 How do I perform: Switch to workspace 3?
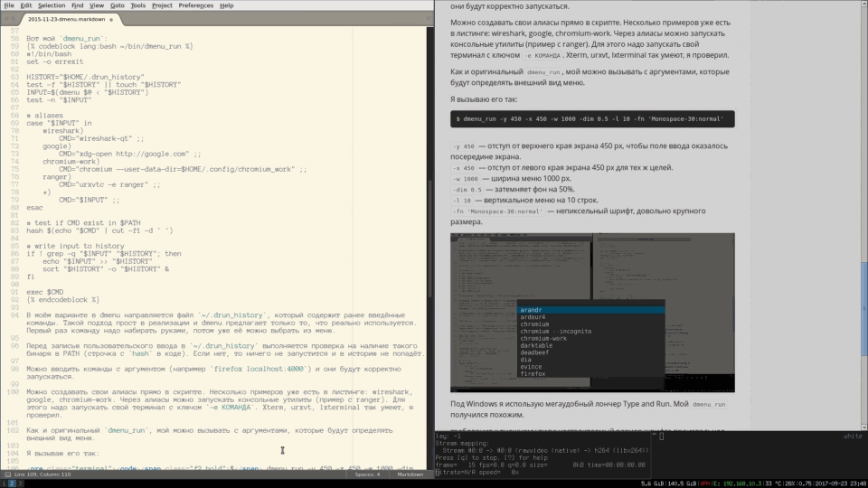[21, 483]
